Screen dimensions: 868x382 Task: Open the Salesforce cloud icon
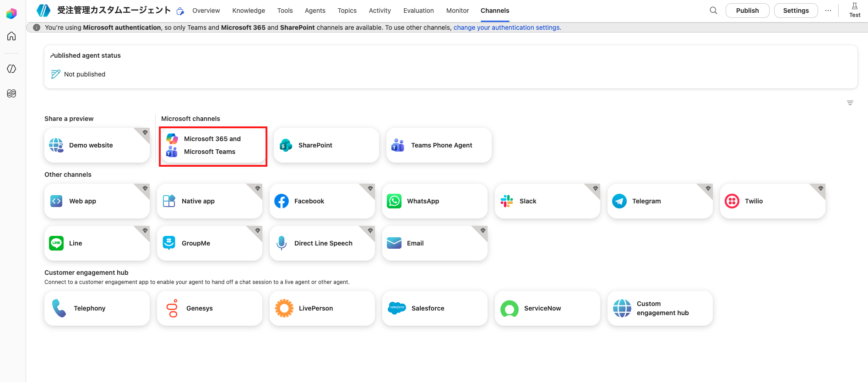(x=397, y=308)
